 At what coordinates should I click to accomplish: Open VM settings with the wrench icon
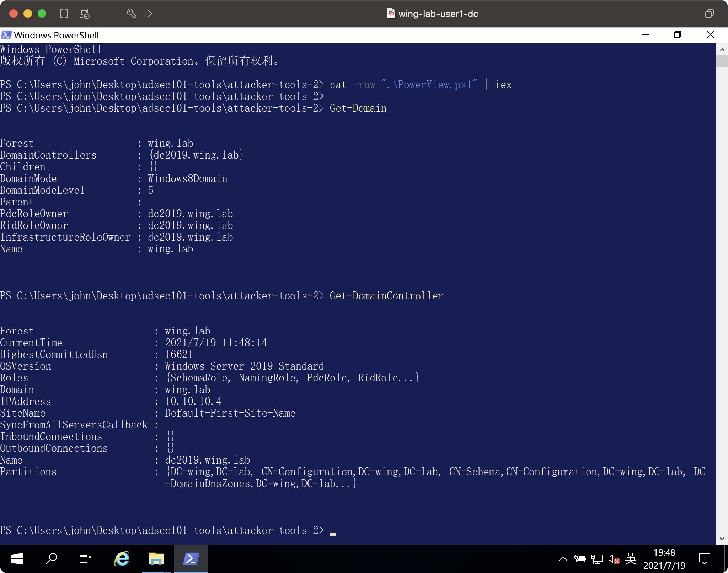point(131,14)
